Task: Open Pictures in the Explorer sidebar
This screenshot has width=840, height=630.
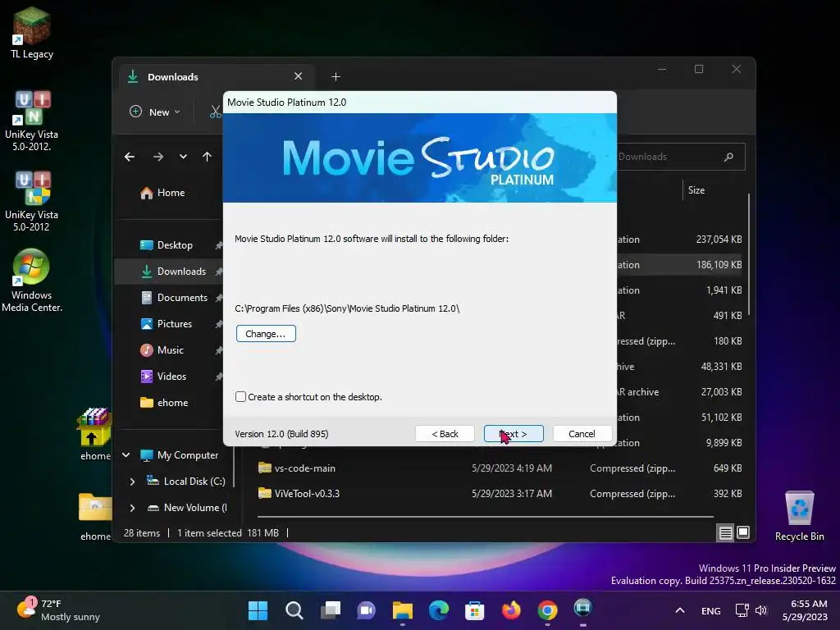Action: (x=166, y=324)
